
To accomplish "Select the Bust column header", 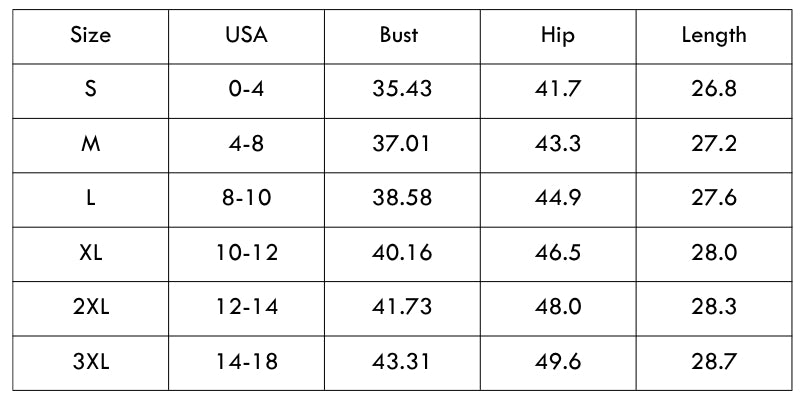I will tap(399, 35).
